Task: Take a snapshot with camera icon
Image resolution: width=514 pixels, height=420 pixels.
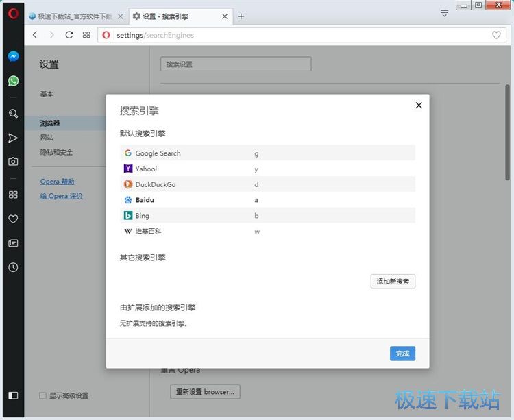Action: point(13,161)
